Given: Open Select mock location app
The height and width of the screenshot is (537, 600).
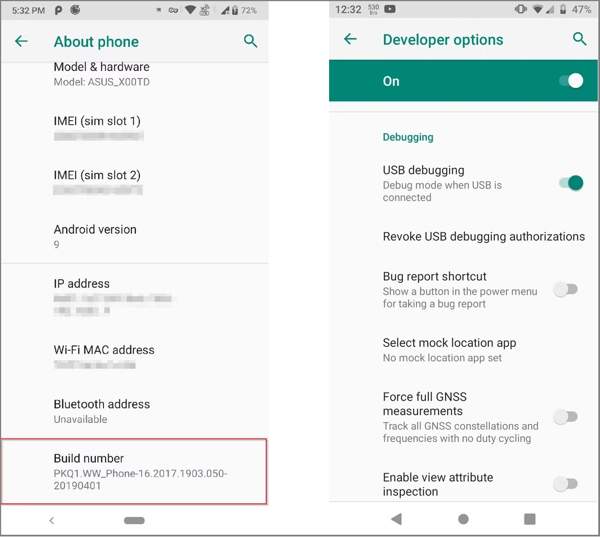Looking at the screenshot, I should click(463, 350).
